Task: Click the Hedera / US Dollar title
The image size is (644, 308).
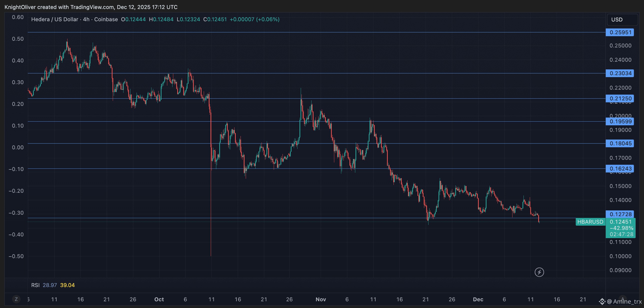Action: 54,19
